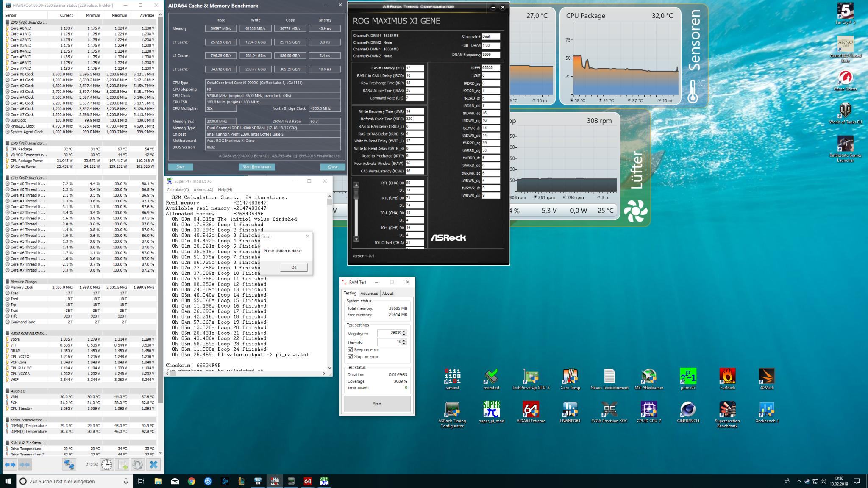
Task: Open Far Cry 5 desktop shortcut
Action: tap(845, 14)
